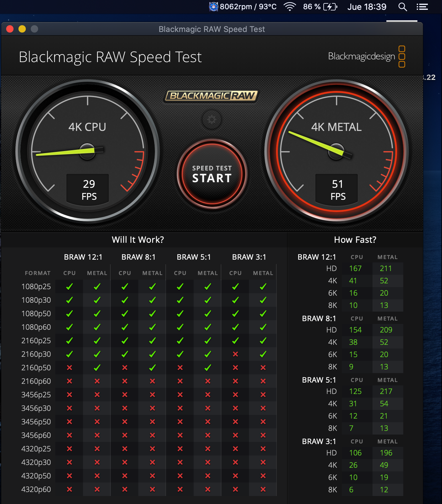
Task: Click the red cross for 4320p25 BRAW 5:1 CPU
Action: 180,449
